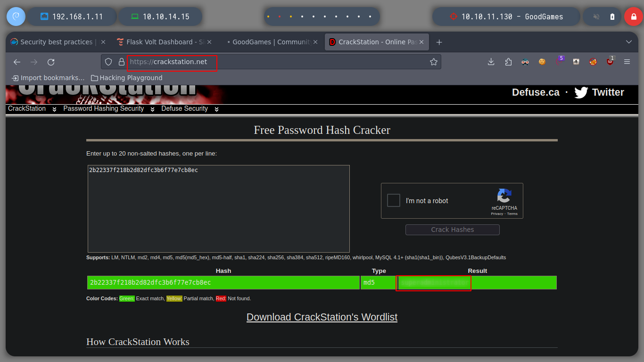Image resolution: width=644 pixels, height=362 pixels.
Task: Open the reCAPTCHA Privacy link
Action: coord(497,214)
